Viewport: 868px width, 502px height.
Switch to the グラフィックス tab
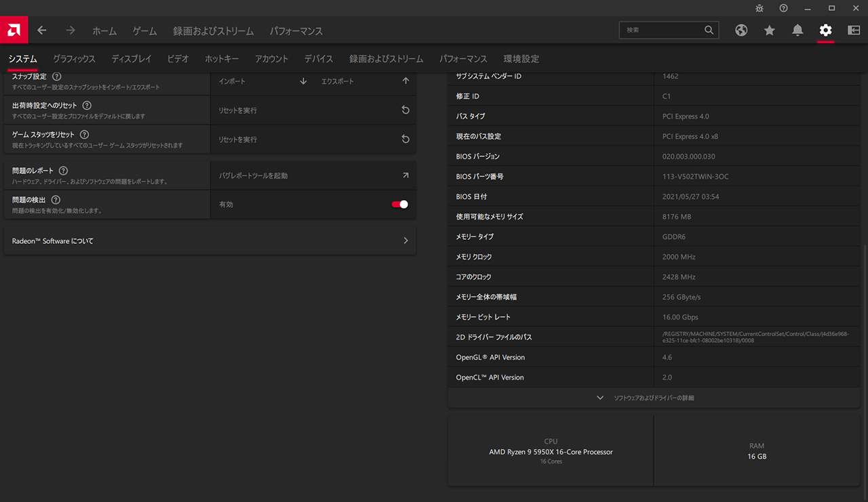[74, 59]
